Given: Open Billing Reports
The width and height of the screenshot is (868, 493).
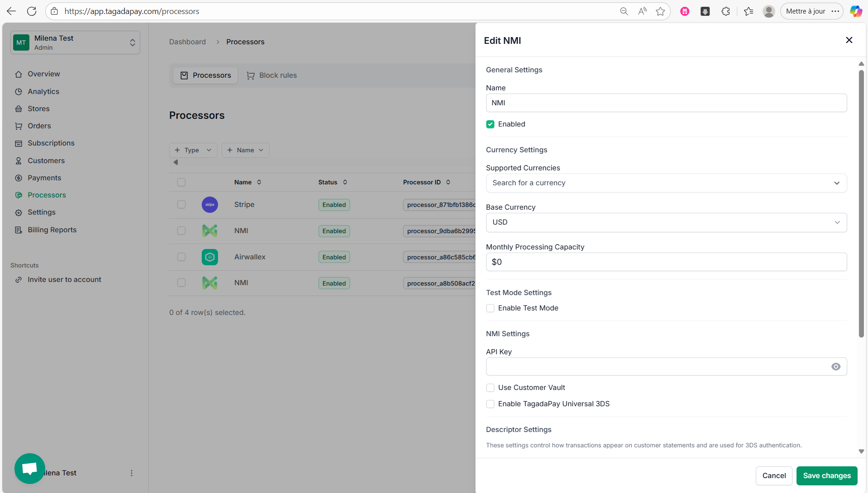Looking at the screenshot, I should [52, 230].
